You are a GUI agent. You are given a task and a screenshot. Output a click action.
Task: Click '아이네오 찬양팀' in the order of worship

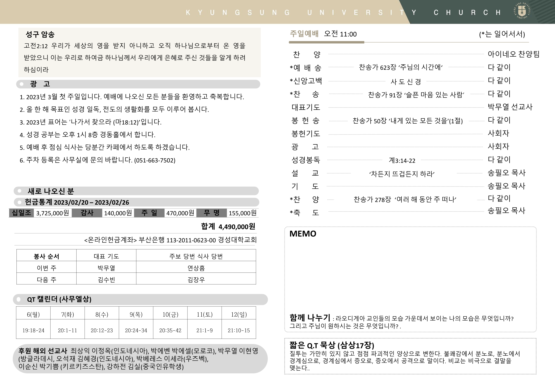pos(514,54)
